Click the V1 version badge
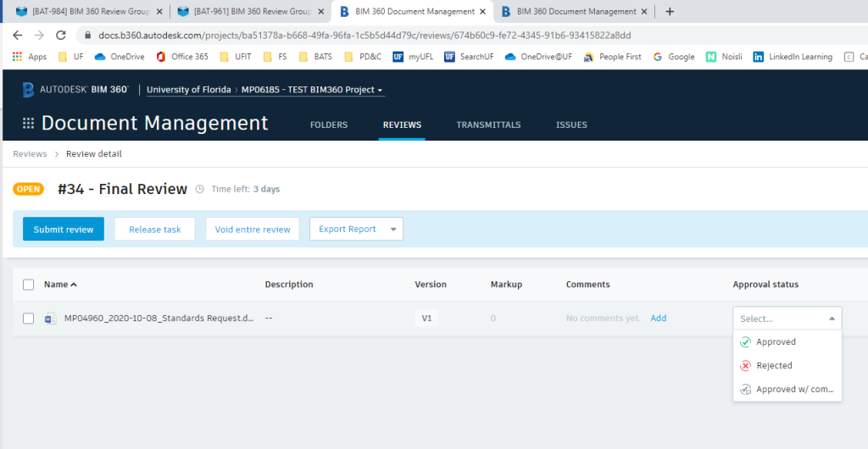This screenshot has height=449, width=868. [x=427, y=319]
